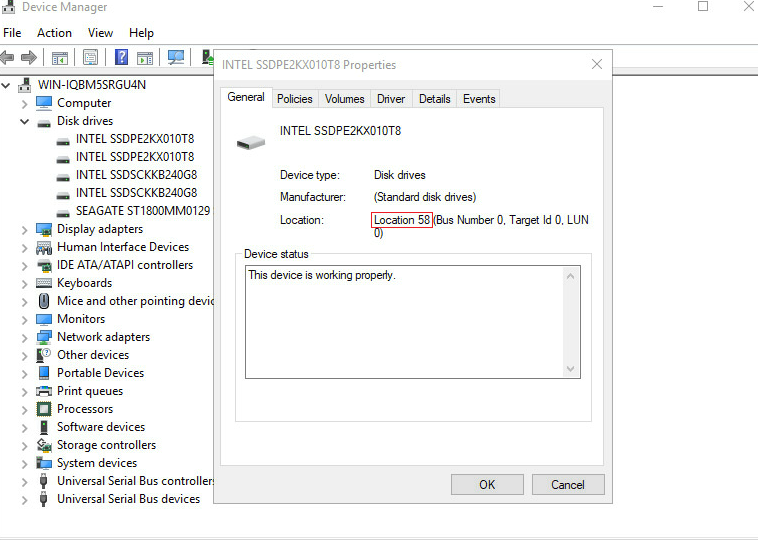
Task: Click the Cancel button
Action: tap(568, 484)
